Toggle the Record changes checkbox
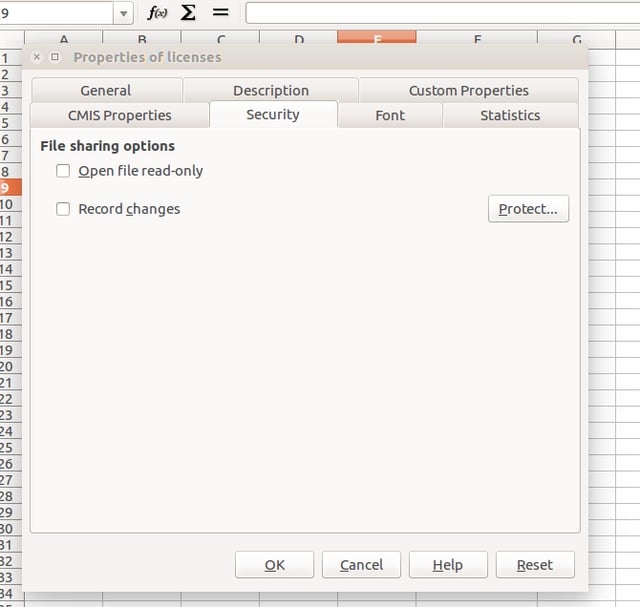640x607 pixels. pos(63,209)
